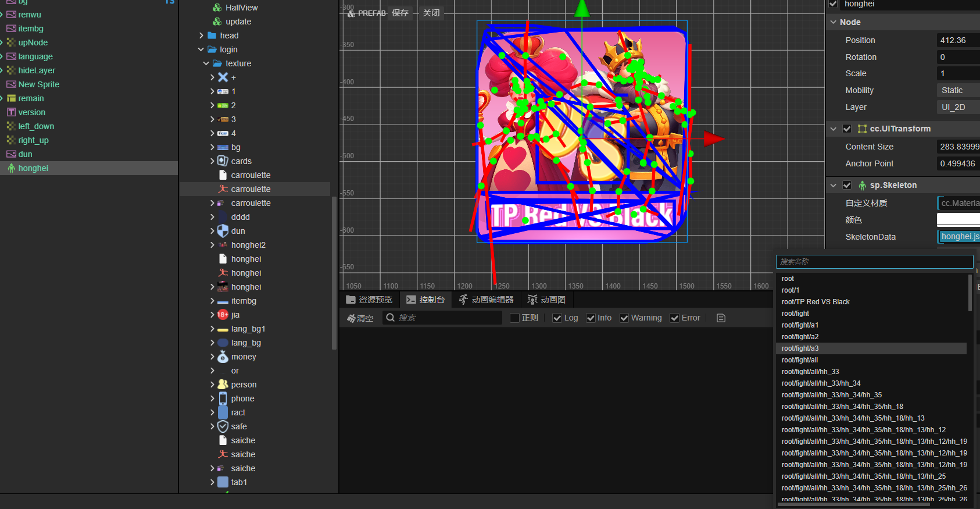Click the 关闭 button in the scene
The width and height of the screenshot is (980, 509).
(x=431, y=13)
